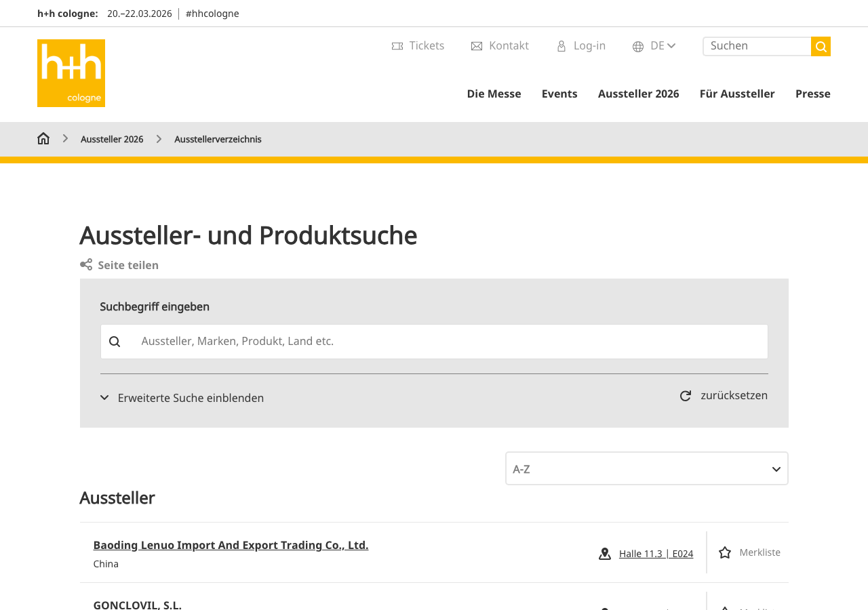Open Log-in with the user icon
Image resolution: width=868 pixels, height=610 pixels.
(562, 45)
